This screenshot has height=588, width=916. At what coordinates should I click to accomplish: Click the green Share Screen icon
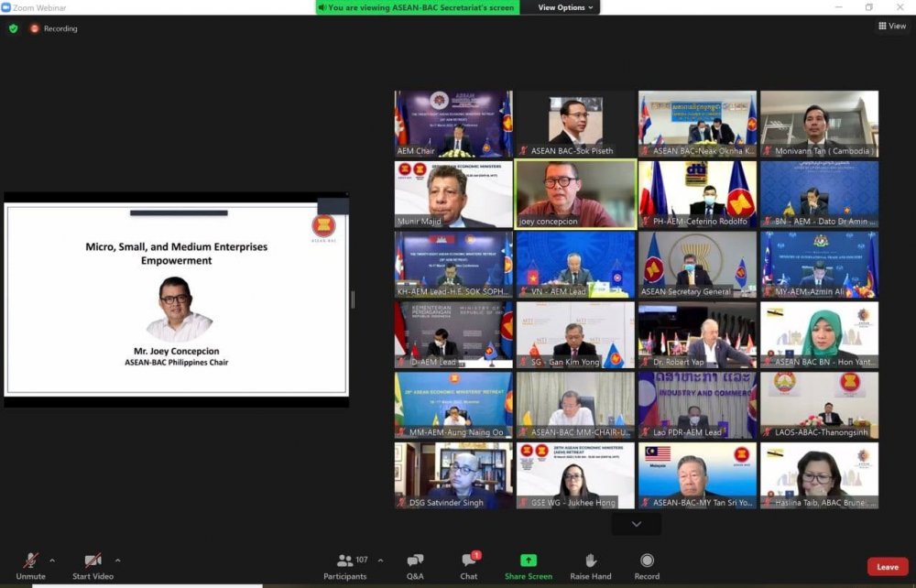(529, 561)
